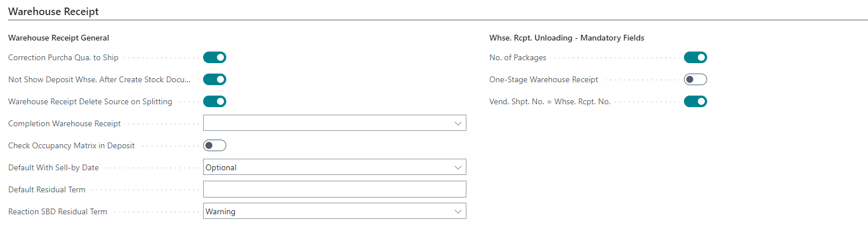
Task: Click chevron arrow beside Warning value
Action: tap(458, 211)
